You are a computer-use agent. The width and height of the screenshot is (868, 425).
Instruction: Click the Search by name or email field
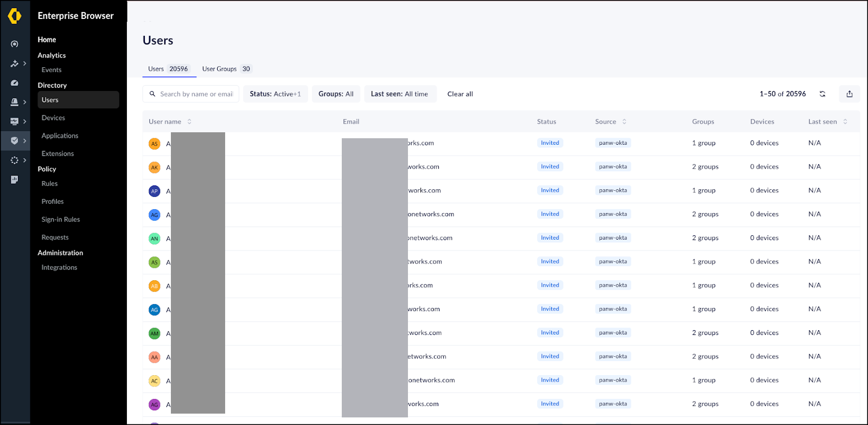[196, 94]
